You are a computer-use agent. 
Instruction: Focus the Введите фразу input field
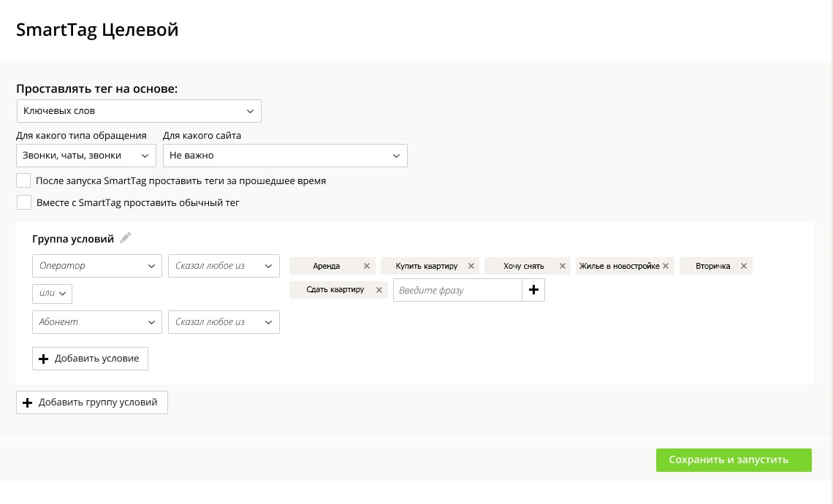(x=457, y=290)
